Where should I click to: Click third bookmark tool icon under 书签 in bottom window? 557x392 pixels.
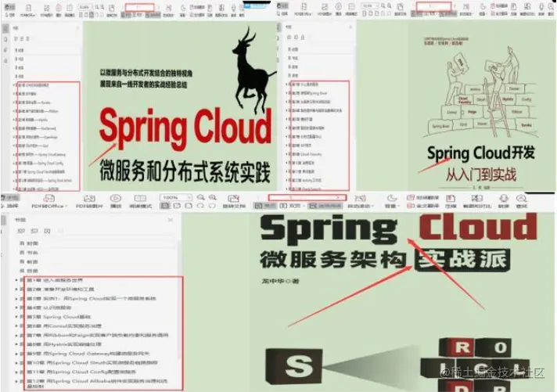(47, 231)
